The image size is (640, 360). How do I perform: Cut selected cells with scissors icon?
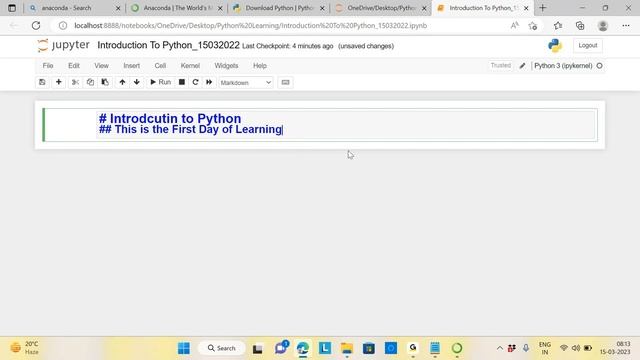[75, 82]
